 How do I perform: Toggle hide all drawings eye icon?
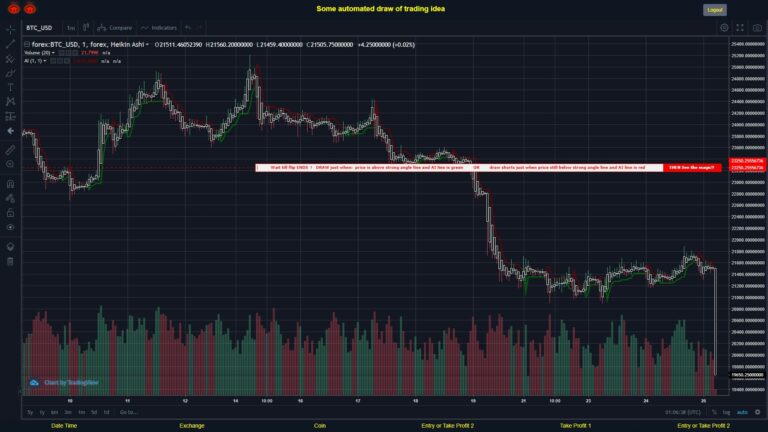click(x=10, y=227)
